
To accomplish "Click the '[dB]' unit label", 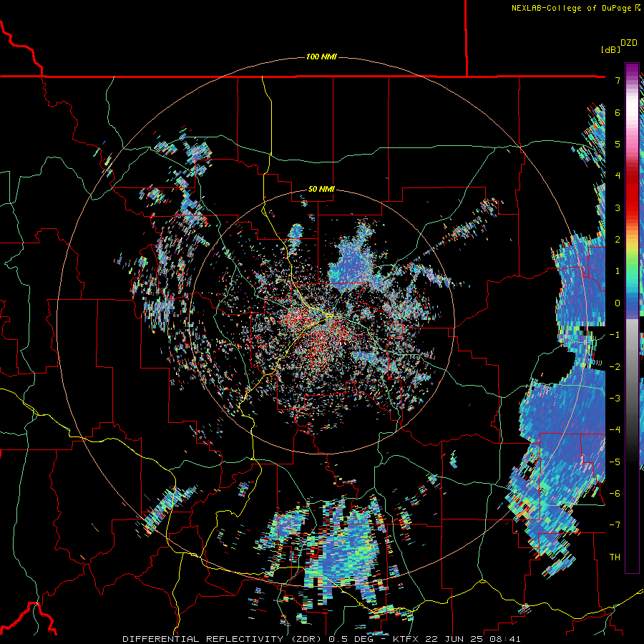I will (x=610, y=49).
